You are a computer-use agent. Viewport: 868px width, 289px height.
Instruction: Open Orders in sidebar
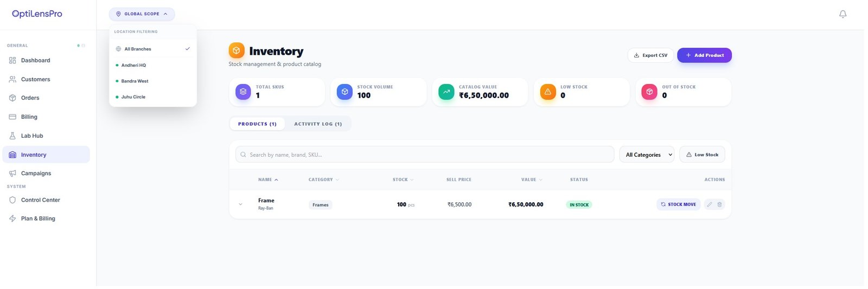click(46, 98)
